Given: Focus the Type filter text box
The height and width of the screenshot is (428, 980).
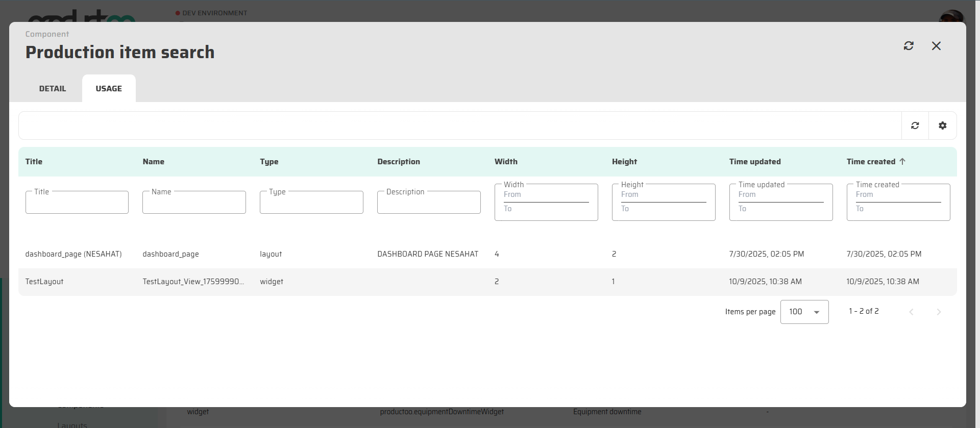Looking at the screenshot, I should [x=311, y=203].
